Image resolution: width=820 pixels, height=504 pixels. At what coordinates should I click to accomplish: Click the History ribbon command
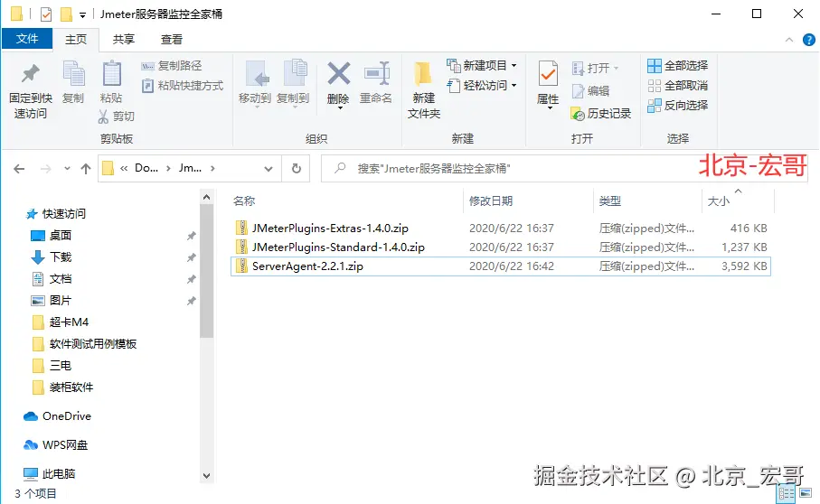[x=601, y=113]
